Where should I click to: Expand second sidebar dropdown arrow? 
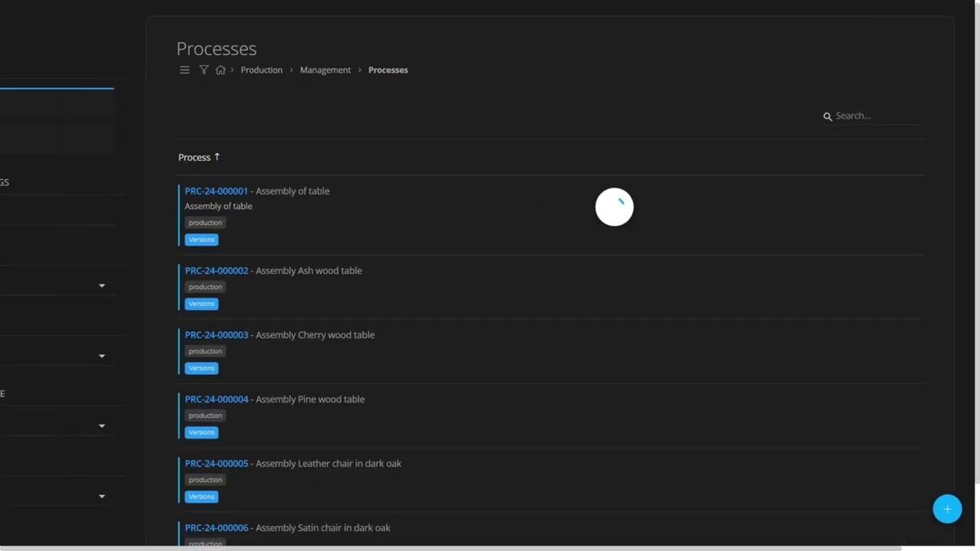(x=102, y=356)
